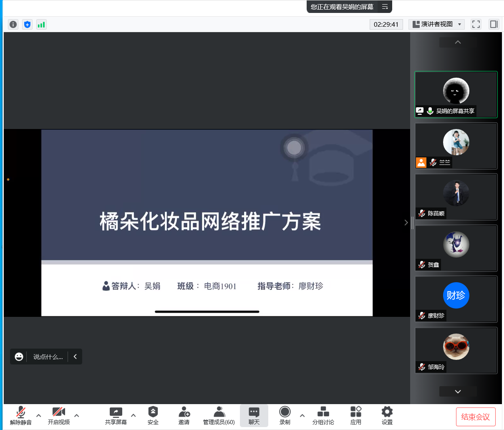Click the 您正在观看吴娟的屏幕 banner
504x430 pixels.
342,7
